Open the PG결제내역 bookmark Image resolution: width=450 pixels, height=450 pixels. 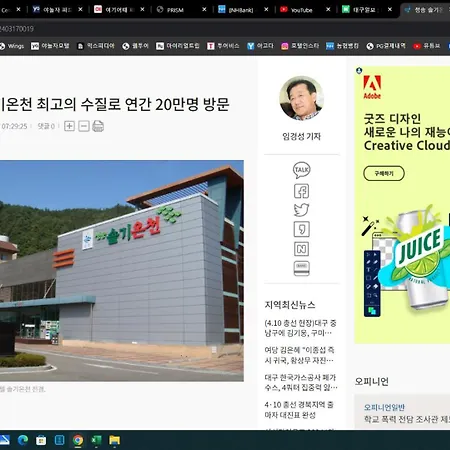click(x=386, y=46)
